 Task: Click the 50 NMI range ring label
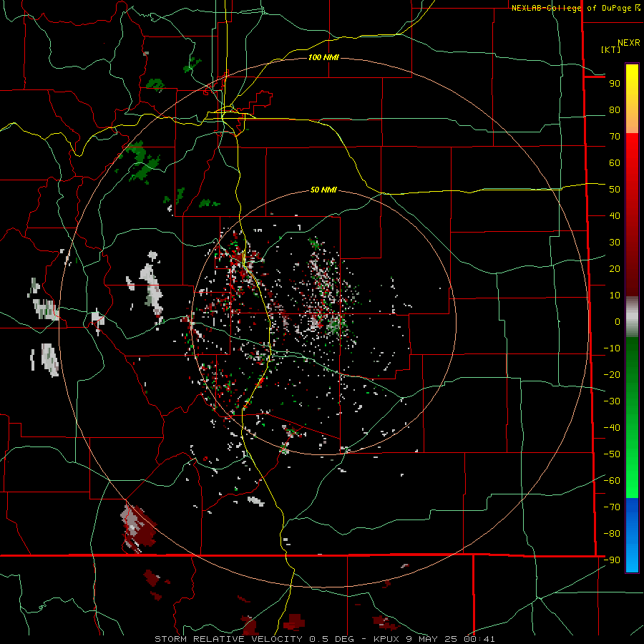pos(323,190)
